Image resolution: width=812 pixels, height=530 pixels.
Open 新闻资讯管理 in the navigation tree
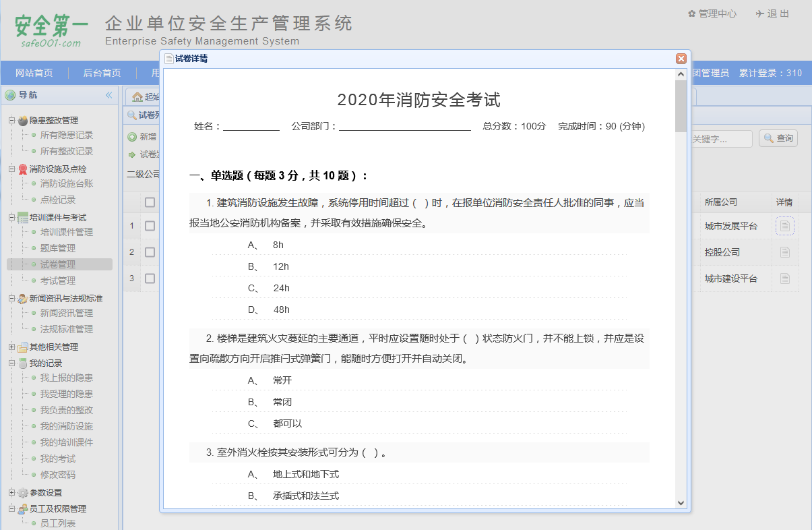pos(67,313)
